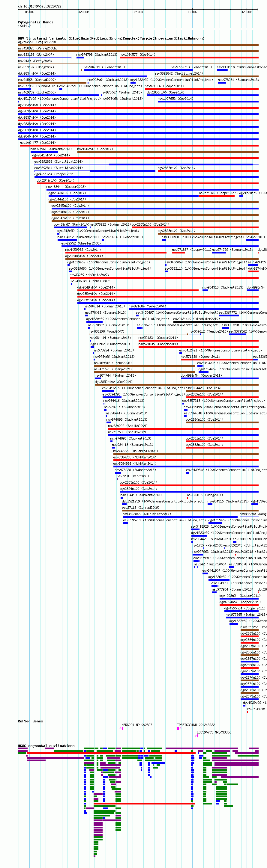This screenshot has width=267, height=868.
Task: Select nsv974798 (Sudmant2013) variant label
Action: click(x=97, y=55)
